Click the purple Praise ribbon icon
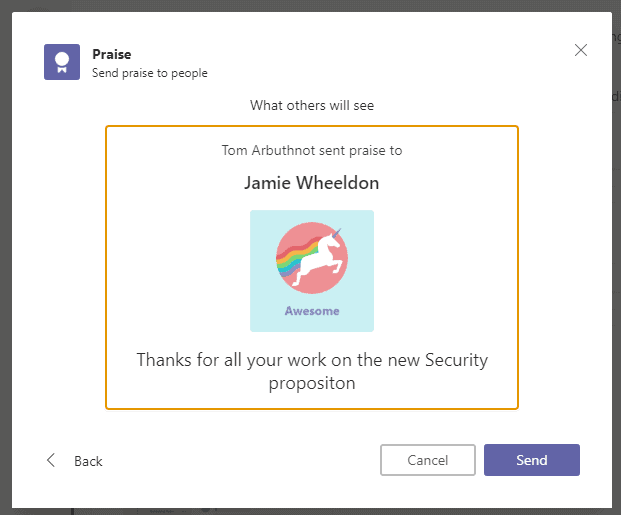 click(x=61, y=62)
